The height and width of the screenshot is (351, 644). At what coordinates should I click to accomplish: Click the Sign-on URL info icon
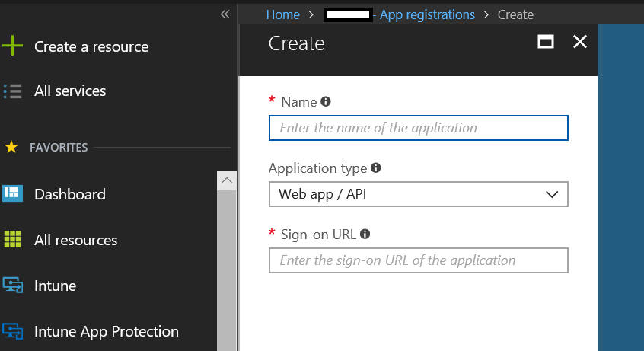(365, 234)
